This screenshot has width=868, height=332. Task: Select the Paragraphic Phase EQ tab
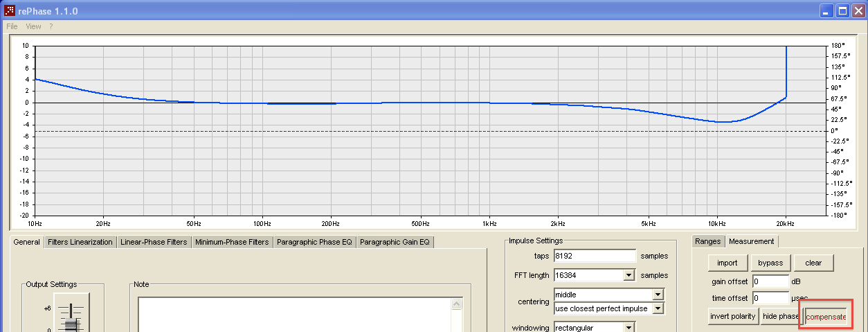[x=315, y=242]
